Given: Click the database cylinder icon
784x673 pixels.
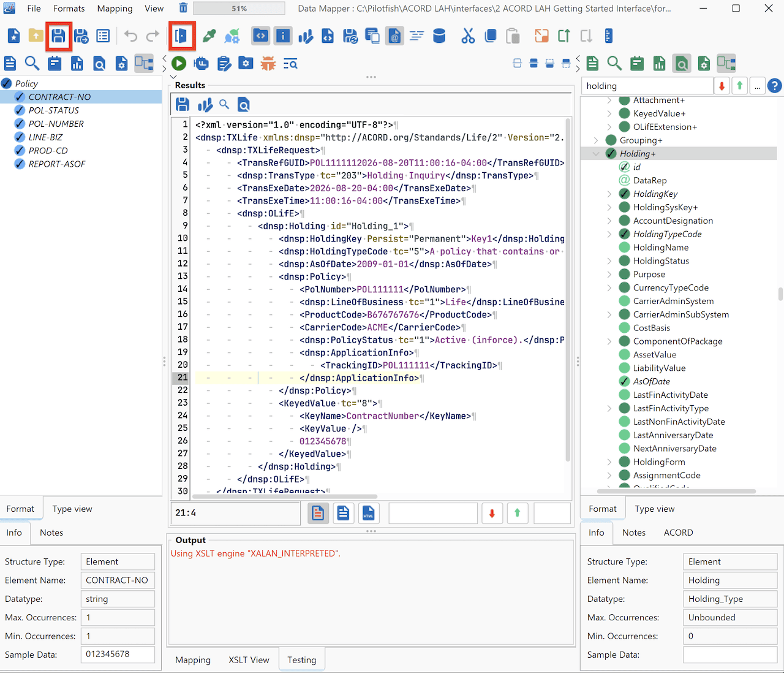Looking at the screenshot, I should point(439,36).
